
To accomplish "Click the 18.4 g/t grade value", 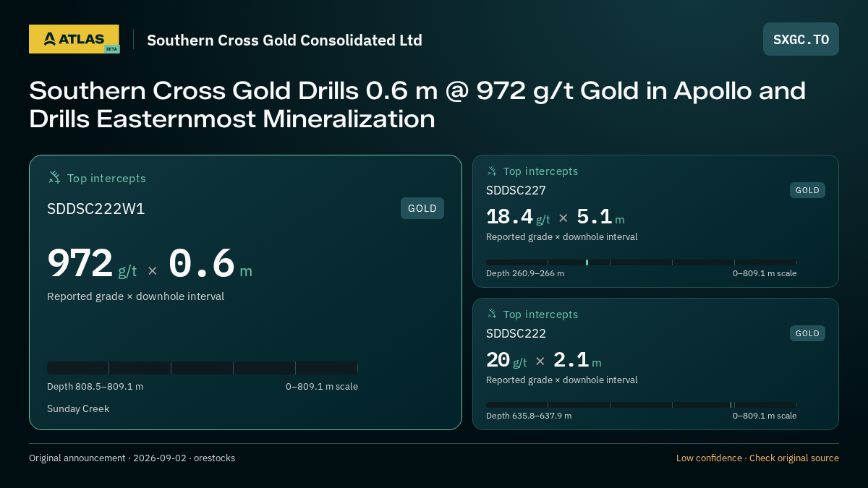I will tap(518, 217).
